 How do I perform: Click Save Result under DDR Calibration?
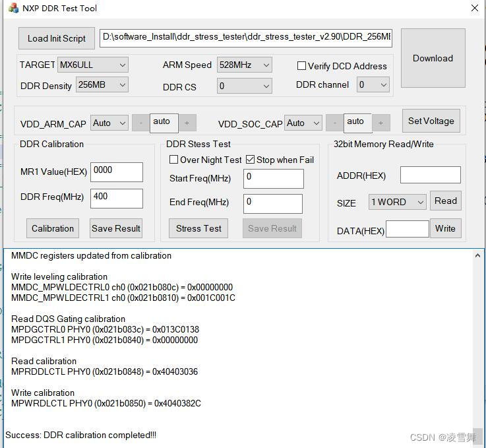[x=116, y=228]
